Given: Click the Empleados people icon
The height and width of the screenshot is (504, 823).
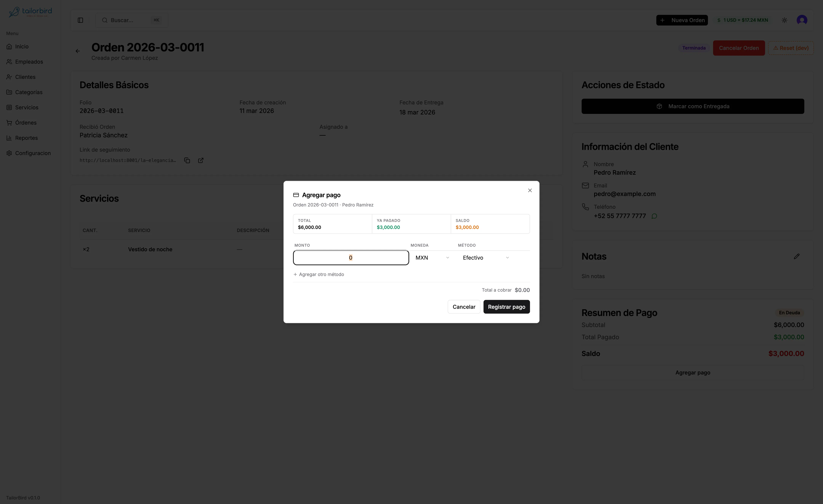Looking at the screenshot, I should pyautogui.click(x=9, y=62).
